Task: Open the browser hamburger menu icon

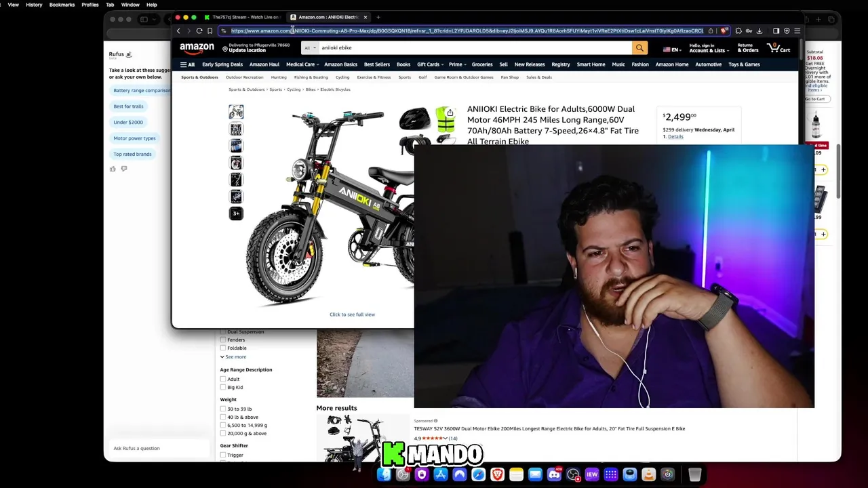Action: click(797, 30)
